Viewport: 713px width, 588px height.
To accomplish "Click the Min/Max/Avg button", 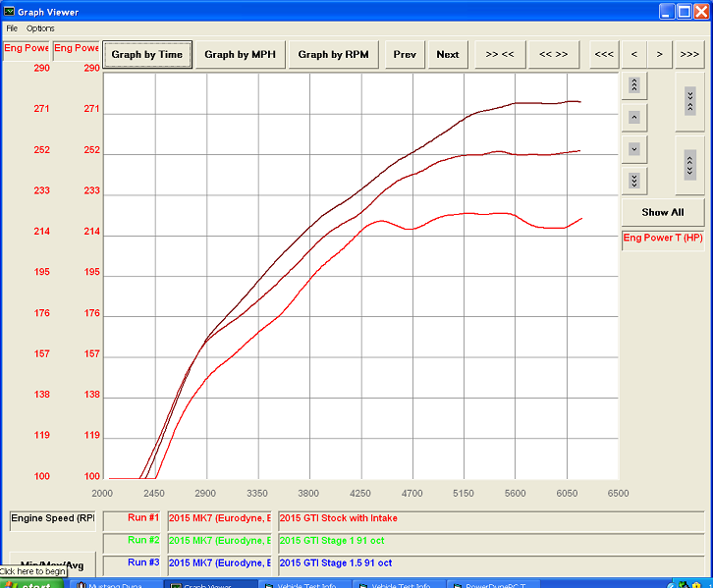I will (52, 563).
